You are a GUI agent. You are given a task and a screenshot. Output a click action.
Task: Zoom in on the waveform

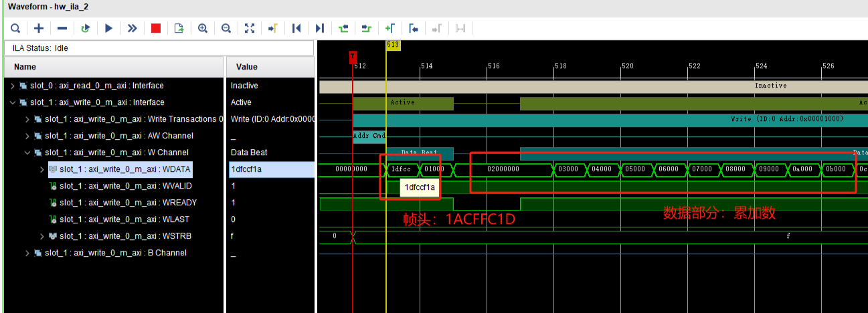(x=203, y=28)
